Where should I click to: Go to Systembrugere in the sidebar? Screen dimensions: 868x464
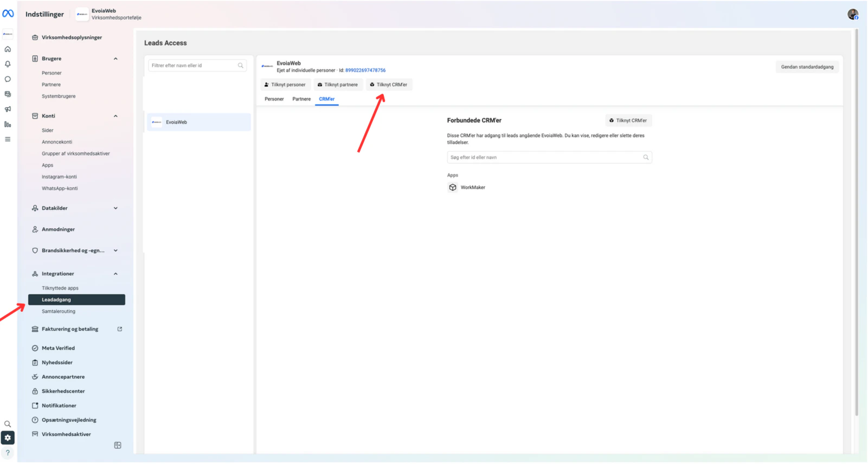pyautogui.click(x=59, y=96)
